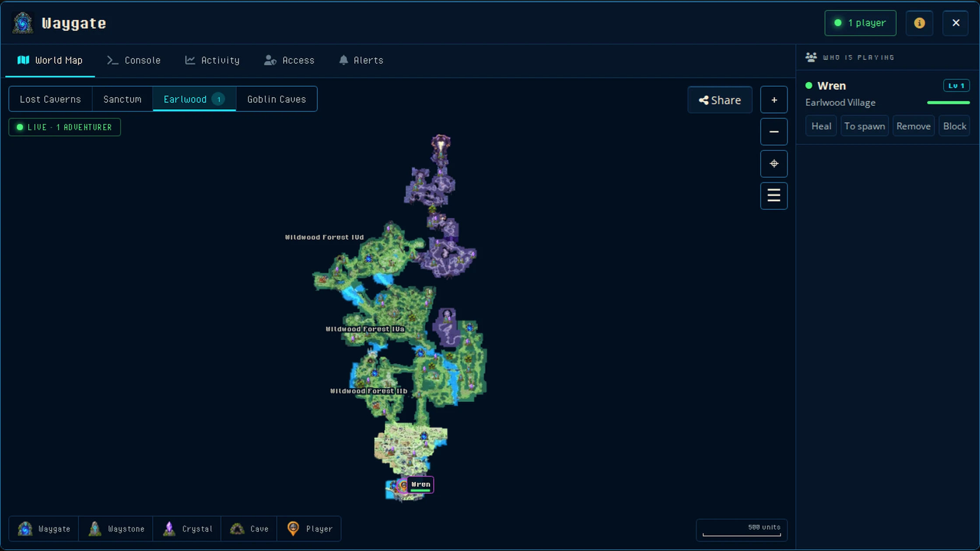
Task: Select the Lost Caverns map
Action: tap(50, 99)
